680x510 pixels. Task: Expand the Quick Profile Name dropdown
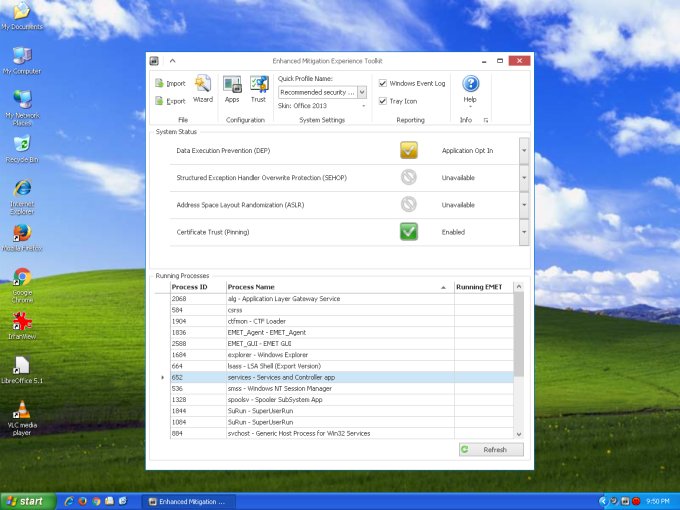pos(362,92)
